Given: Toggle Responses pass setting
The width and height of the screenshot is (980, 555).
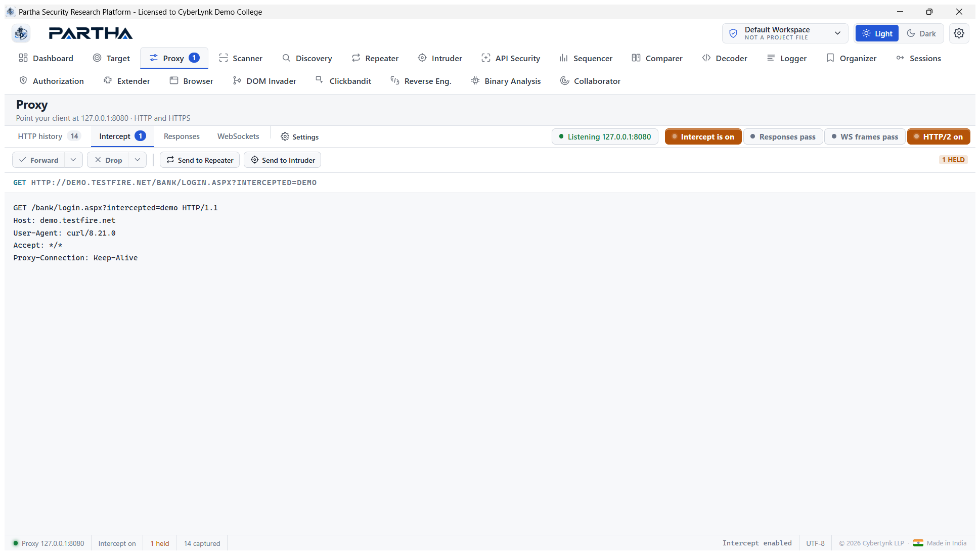Looking at the screenshot, I should (783, 136).
